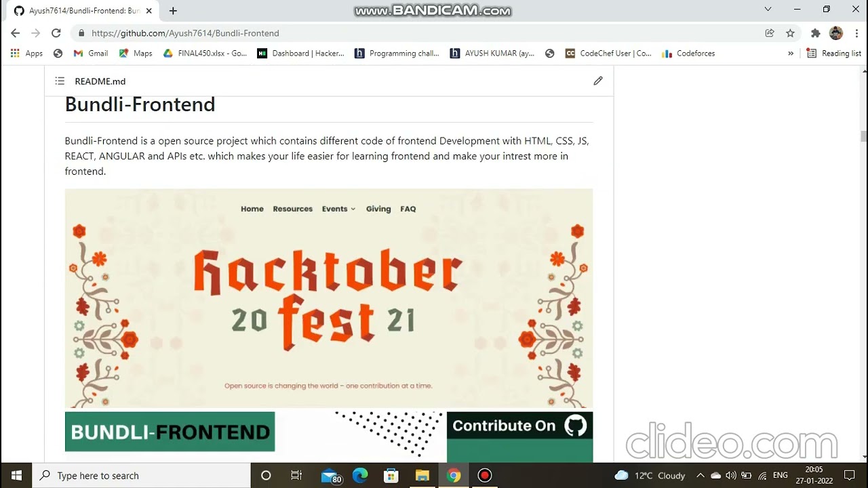
Task: Open File Explorer on the taskbar
Action: (422, 475)
